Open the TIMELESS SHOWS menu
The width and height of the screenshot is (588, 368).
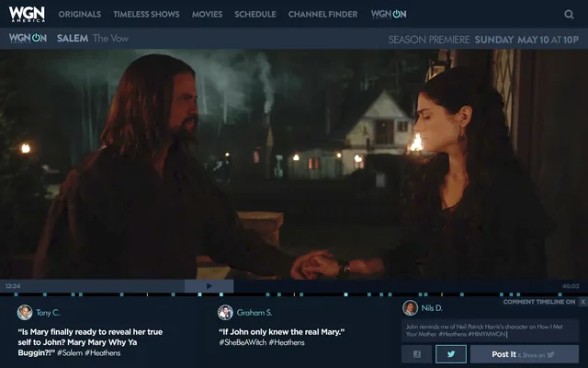[146, 15]
